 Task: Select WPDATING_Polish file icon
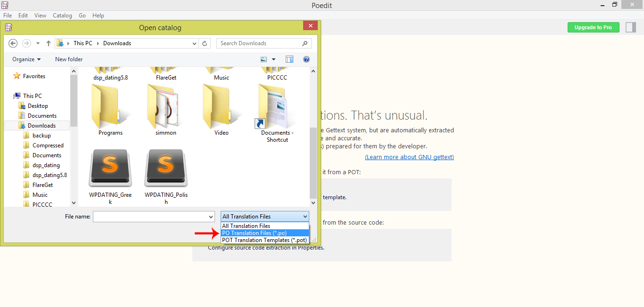point(166,169)
